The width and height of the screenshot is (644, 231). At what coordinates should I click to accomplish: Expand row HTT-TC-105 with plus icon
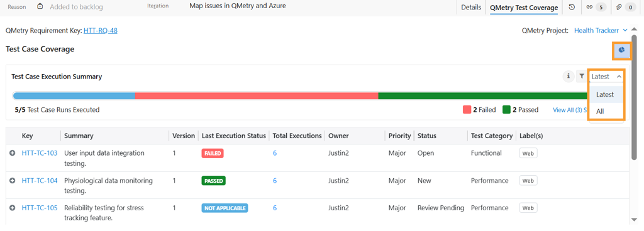click(x=13, y=208)
